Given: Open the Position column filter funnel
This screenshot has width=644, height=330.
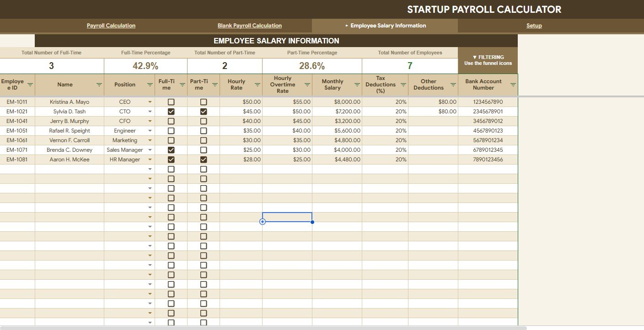Looking at the screenshot, I should (x=150, y=85).
